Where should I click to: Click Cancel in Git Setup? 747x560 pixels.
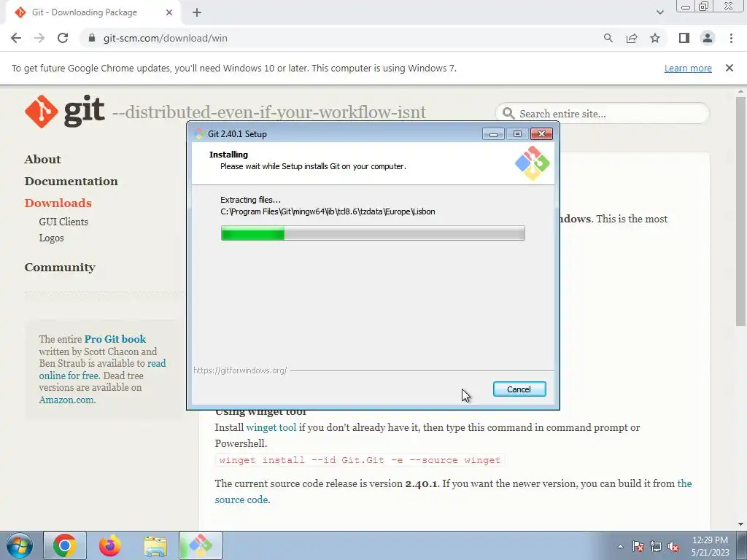tap(519, 389)
